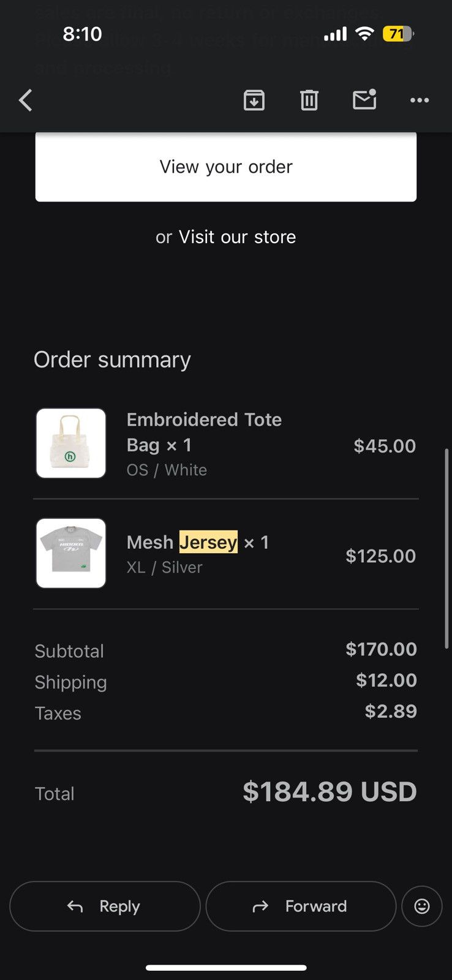The height and width of the screenshot is (980, 452).
Task: Tap the Wi-Fi status icon
Action: (364, 34)
